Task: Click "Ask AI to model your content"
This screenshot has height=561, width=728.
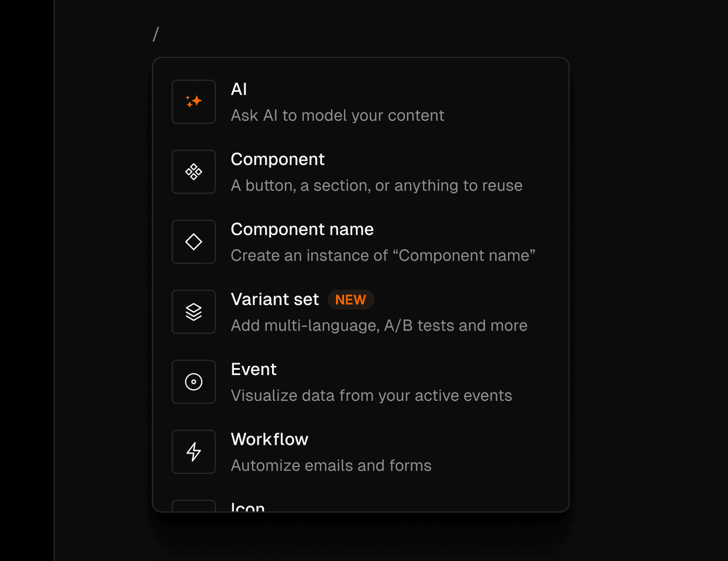Action: point(337,116)
